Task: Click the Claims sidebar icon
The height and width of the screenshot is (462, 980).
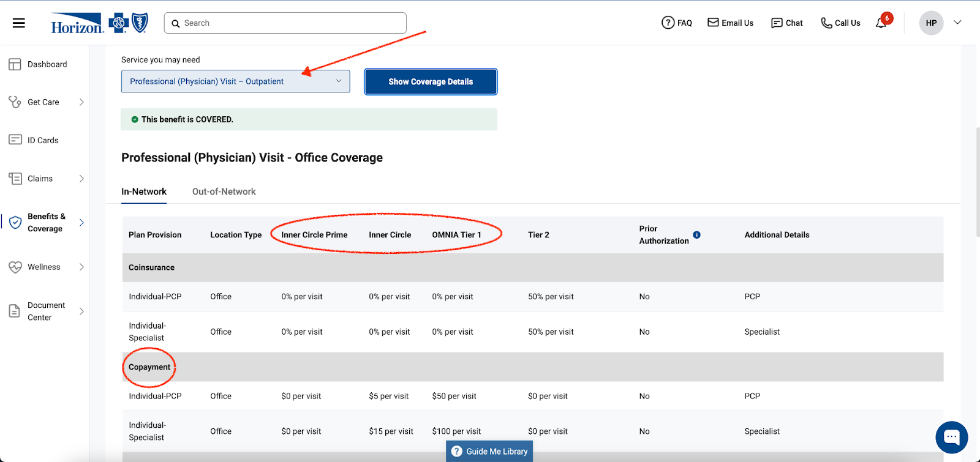Action: click(15, 179)
